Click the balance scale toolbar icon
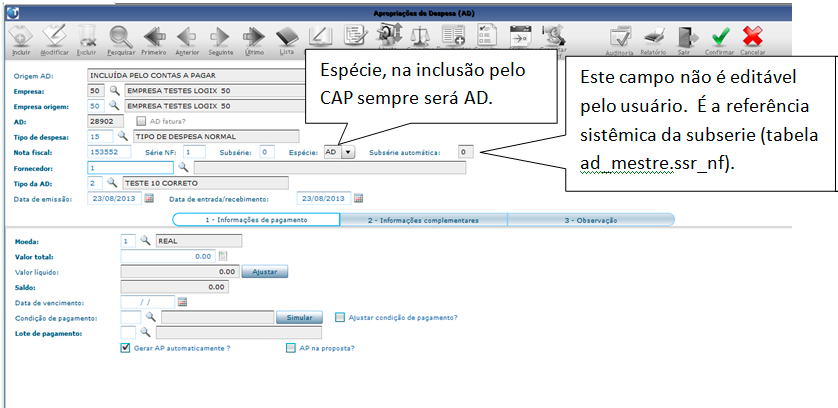The width and height of the screenshot is (838, 408). pyautogui.click(x=419, y=36)
